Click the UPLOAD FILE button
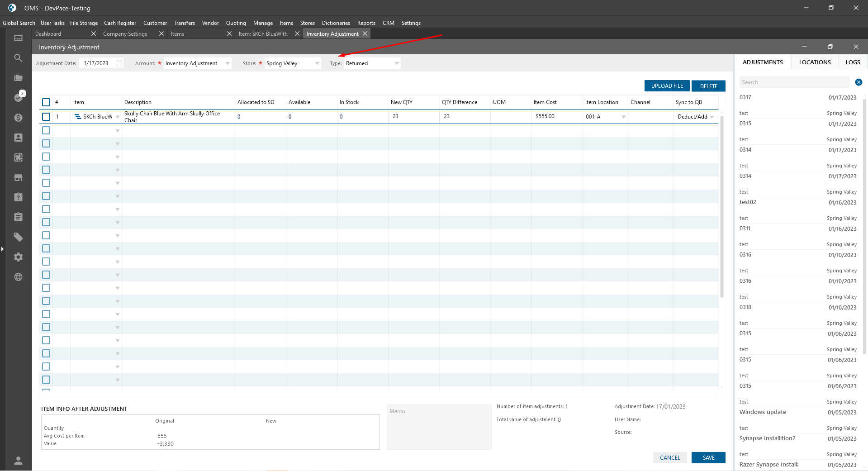This screenshot has height=471, width=868. point(667,86)
